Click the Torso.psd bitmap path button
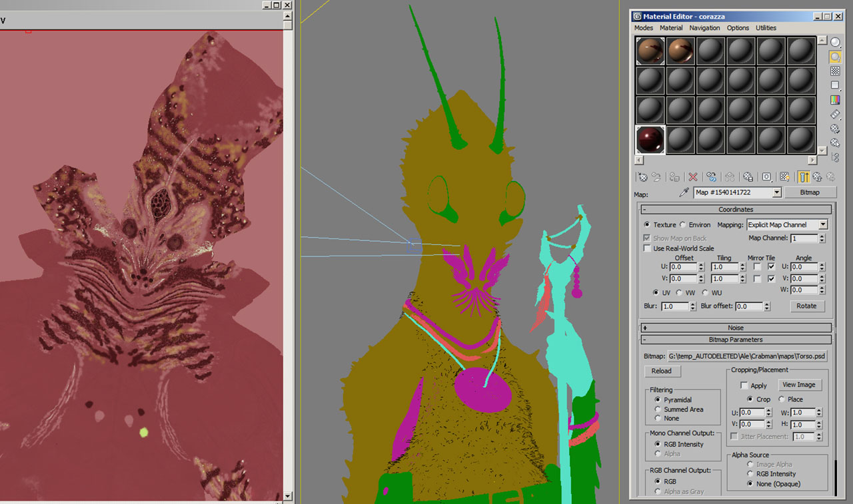 pyautogui.click(x=747, y=356)
